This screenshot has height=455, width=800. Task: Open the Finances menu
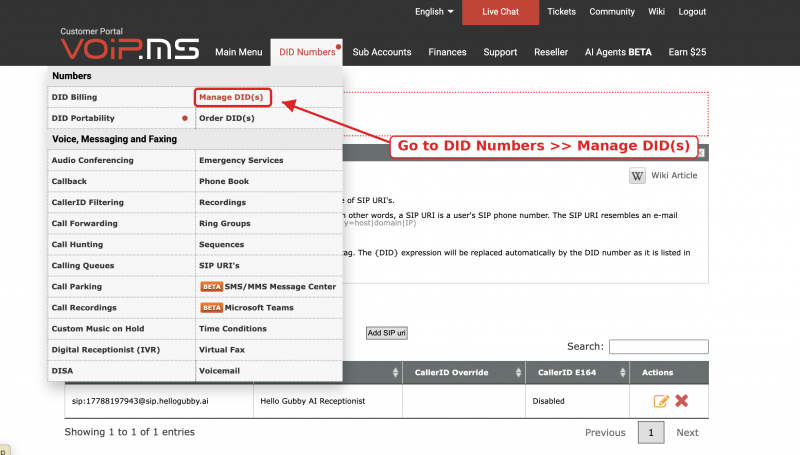447,52
